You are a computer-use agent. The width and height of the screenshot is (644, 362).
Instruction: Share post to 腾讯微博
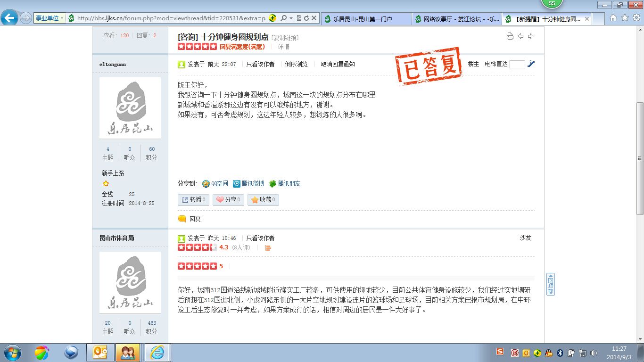249,184
